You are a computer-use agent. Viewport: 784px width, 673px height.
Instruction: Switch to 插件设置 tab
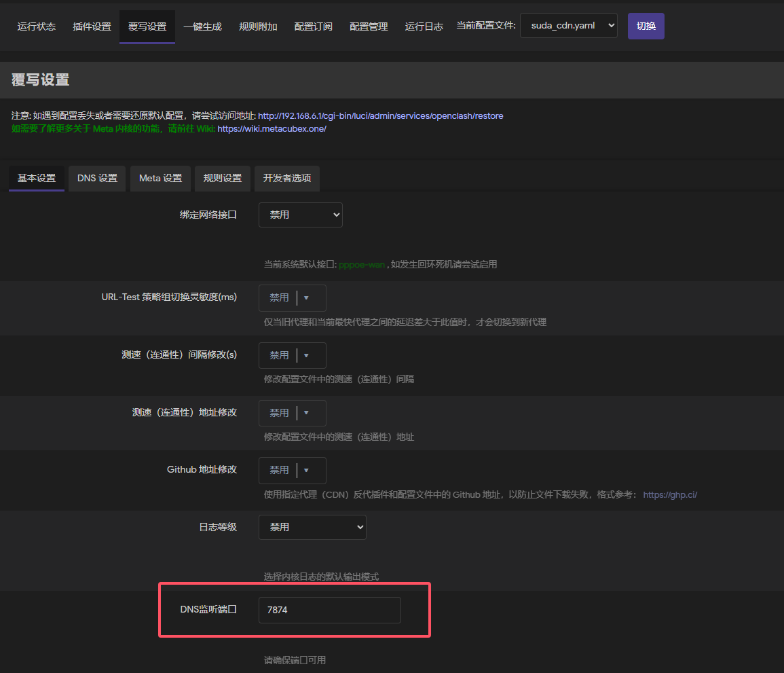point(92,26)
